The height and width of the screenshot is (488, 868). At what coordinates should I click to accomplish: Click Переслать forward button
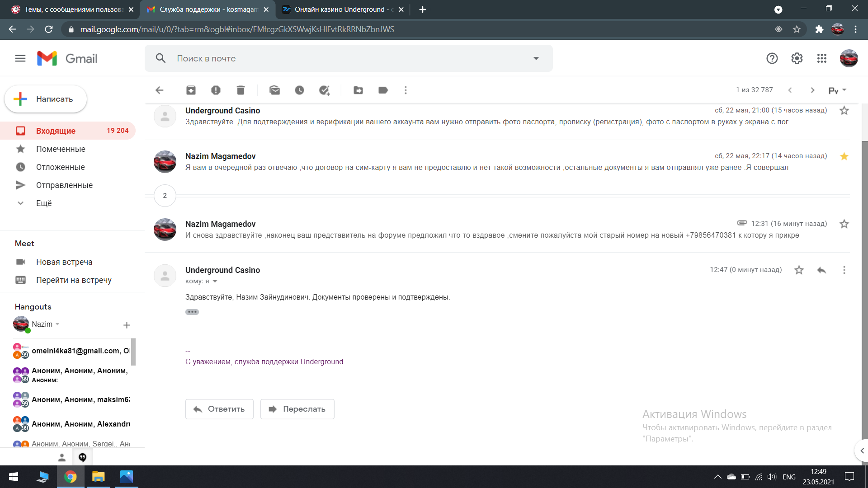(x=297, y=409)
